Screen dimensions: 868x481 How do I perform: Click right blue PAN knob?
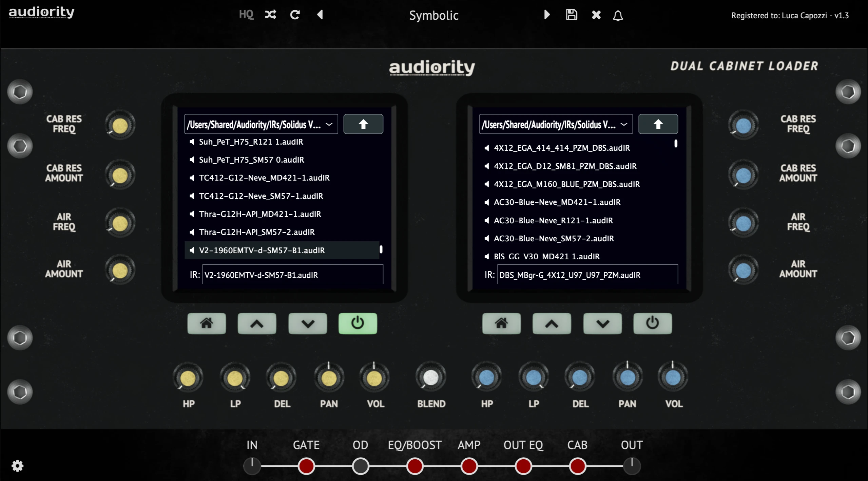628,377
